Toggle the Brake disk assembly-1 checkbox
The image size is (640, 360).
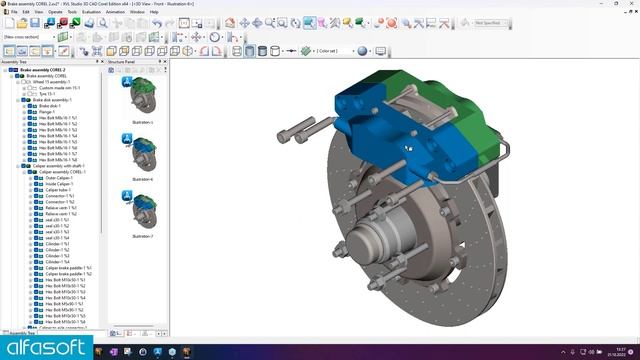(x=24, y=100)
